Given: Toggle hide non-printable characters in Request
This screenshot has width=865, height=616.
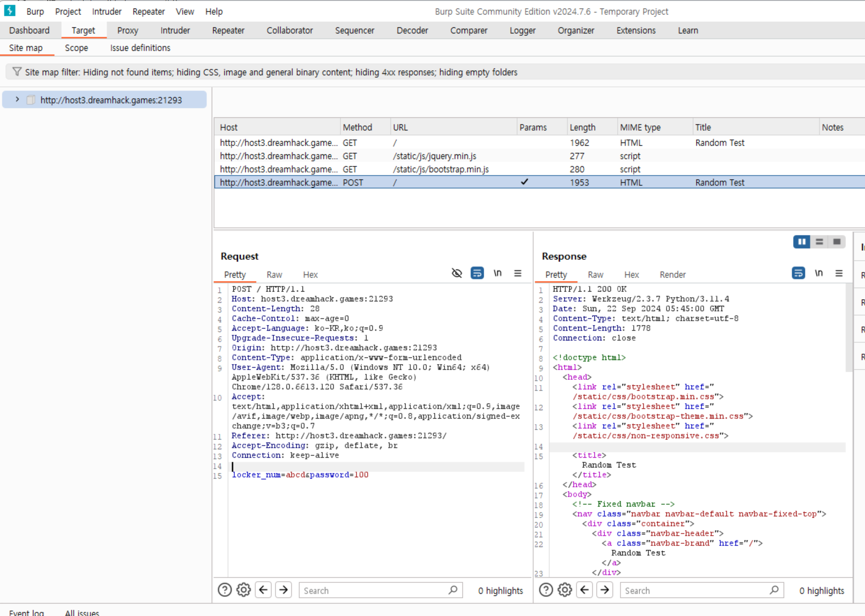Looking at the screenshot, I should pos(457,273).
